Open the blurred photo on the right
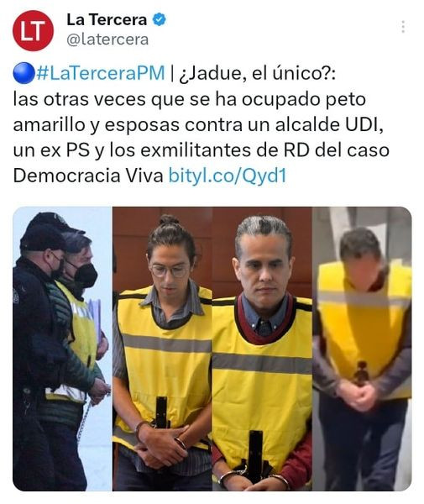Viewport: 424px width, 504px height. click(x=362, y=349)
